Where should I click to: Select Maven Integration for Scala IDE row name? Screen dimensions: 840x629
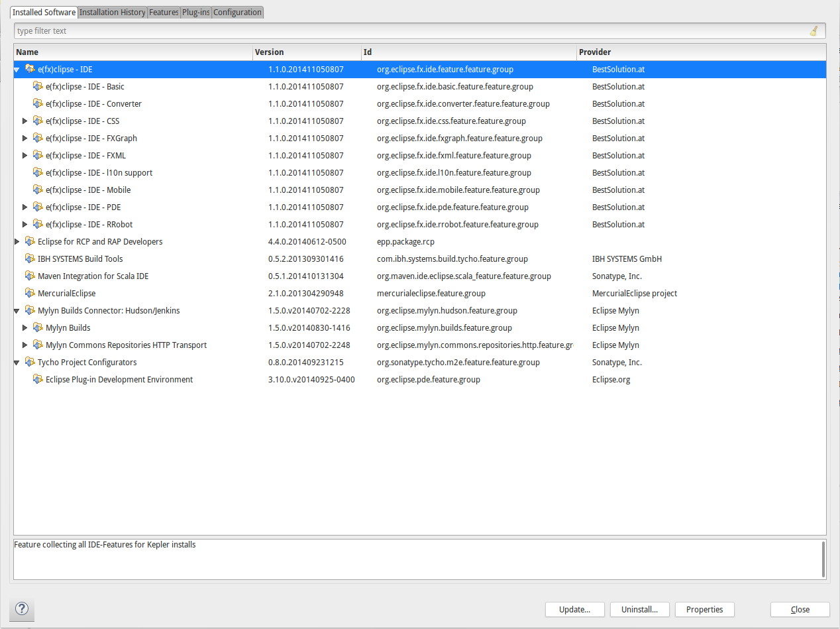pos(93,276)
